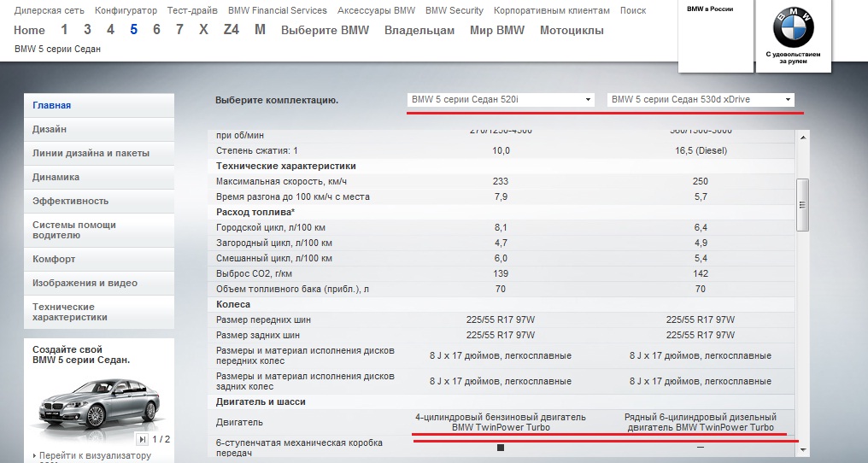
Task: Click next image arrow beside 1 / 2
Action: [142, 439]
